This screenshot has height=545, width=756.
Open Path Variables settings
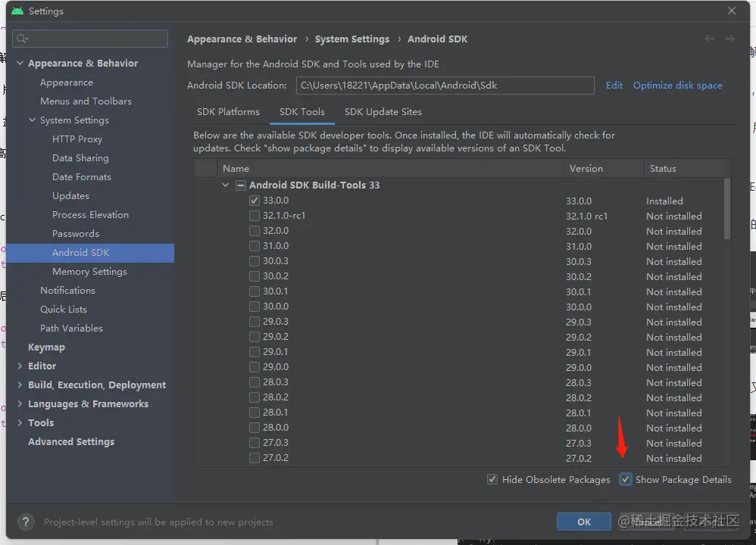[71, 329]
